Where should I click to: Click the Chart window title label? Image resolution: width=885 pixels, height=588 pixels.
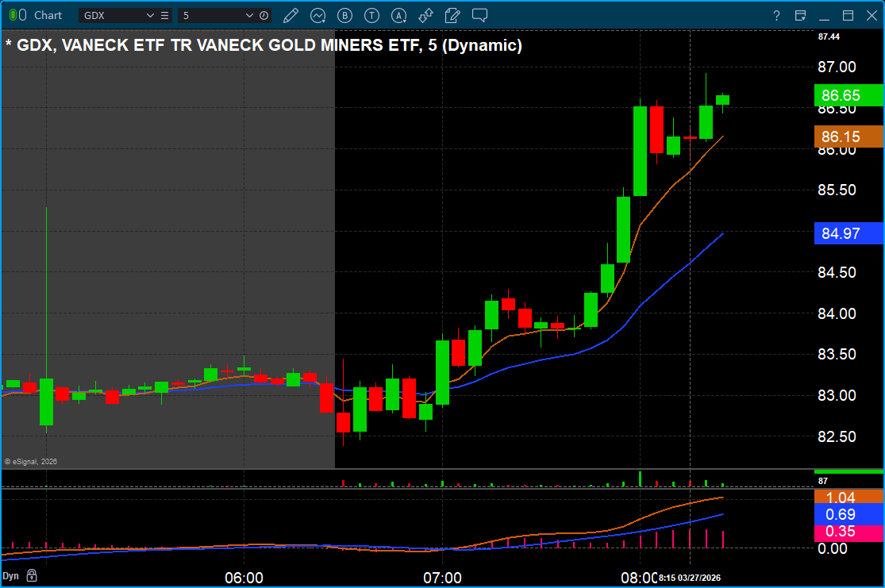pos(48,15)
